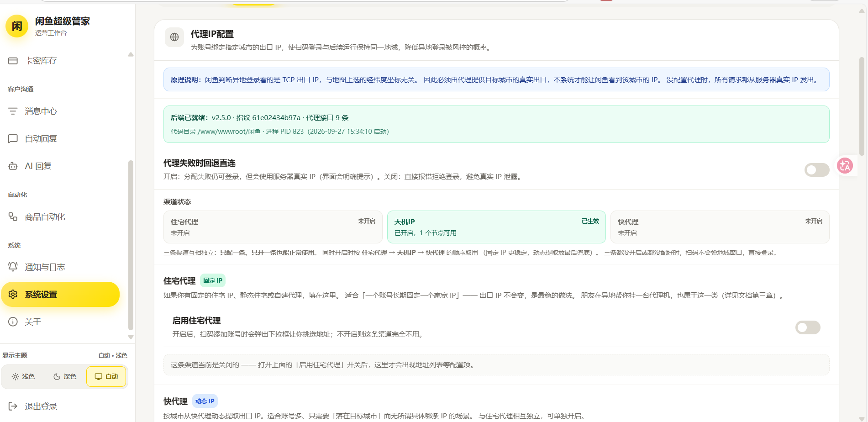Click the 卡密库存 card icon

[13, 61]
